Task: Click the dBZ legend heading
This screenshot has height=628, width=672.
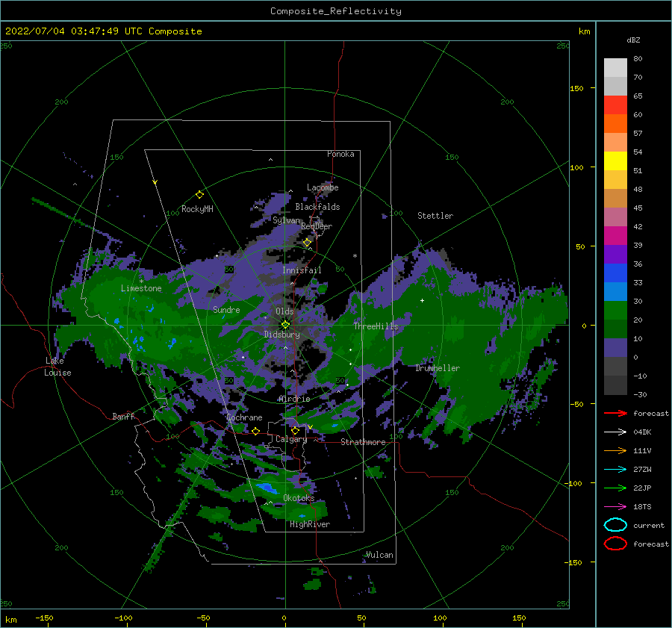Action: (x=633, y=40)
